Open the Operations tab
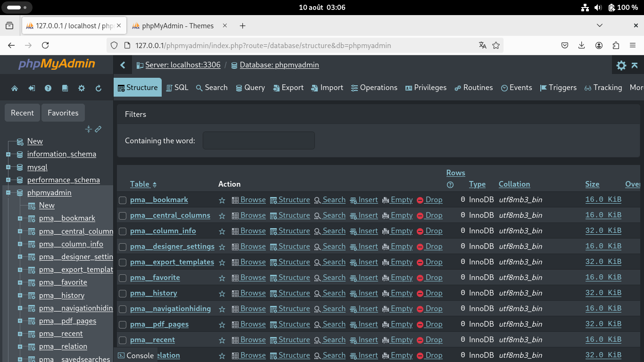The image size is (644, 362). [374, 88]
